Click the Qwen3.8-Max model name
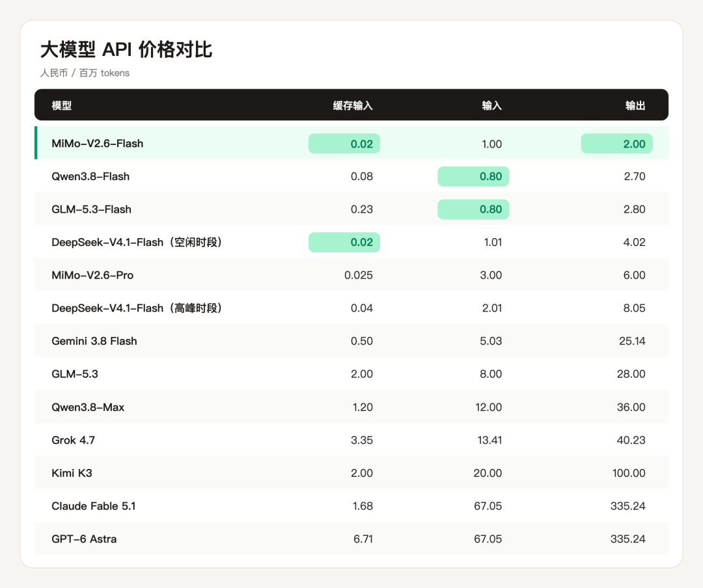 [88, 407]
